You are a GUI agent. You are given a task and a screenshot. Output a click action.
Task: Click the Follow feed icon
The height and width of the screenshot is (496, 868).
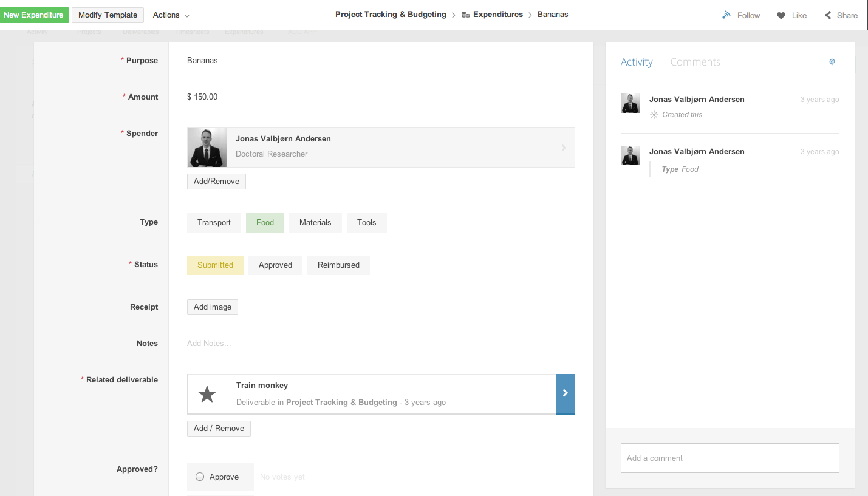726,15
